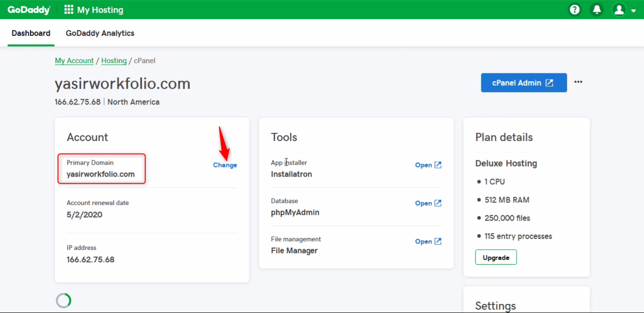
Task: Click the GoDaddy logo
Action: 29,10
